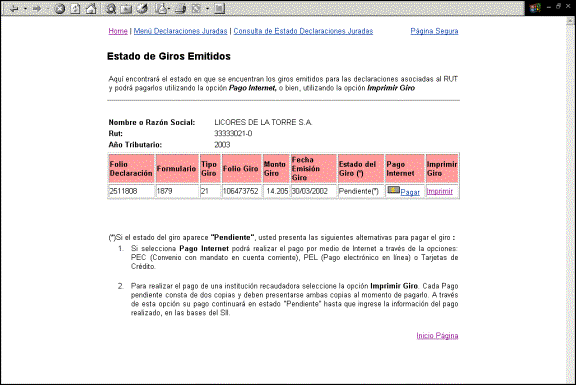Click the Print toolbar icon
This screenshot has width=576, height=385.
coord(180,9)
